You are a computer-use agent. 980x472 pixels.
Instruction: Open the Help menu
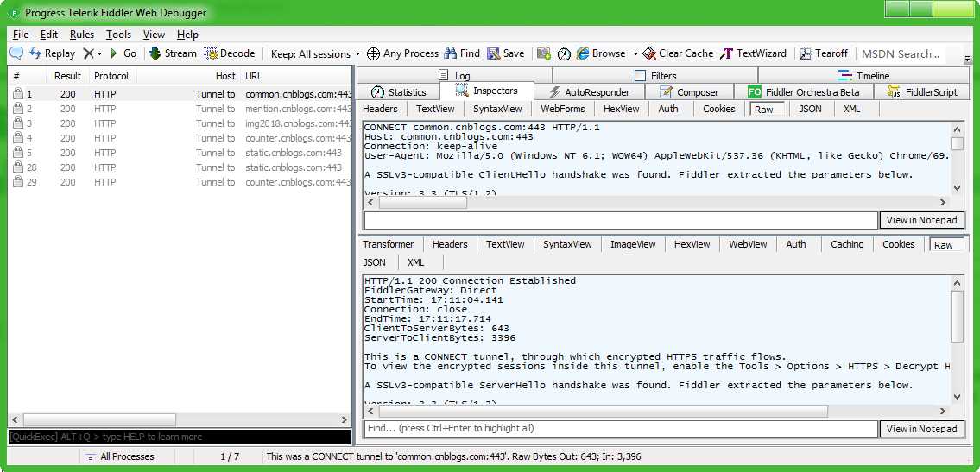[187, 35]
